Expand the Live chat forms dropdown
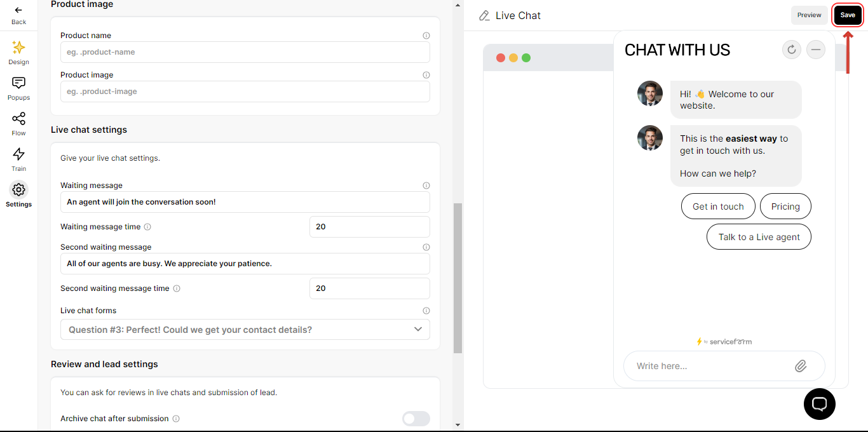868x432 pixels. click(245, 330)
